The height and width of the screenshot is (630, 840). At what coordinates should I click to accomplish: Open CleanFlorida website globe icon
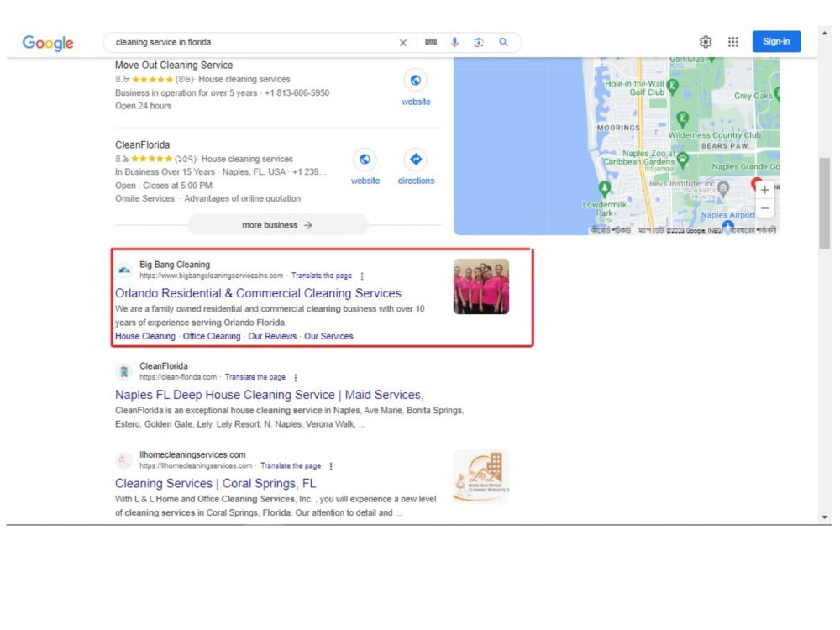(365, 159)
